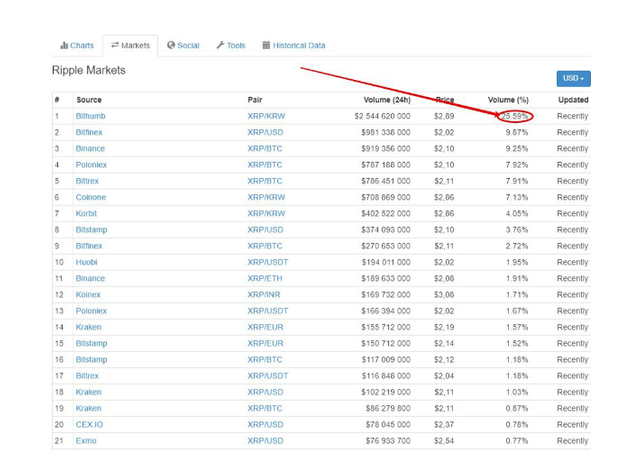Open the CEX.IO exchange link

point(89,424)
